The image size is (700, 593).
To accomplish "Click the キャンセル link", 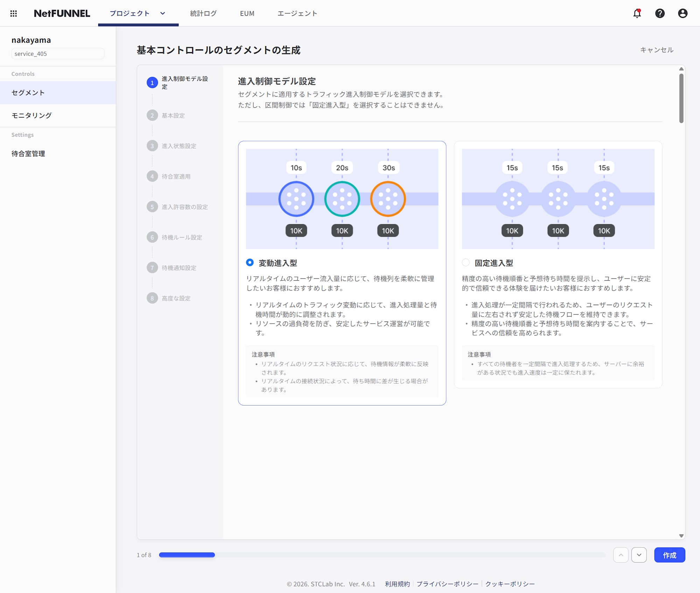I will [x=657, y=50].
